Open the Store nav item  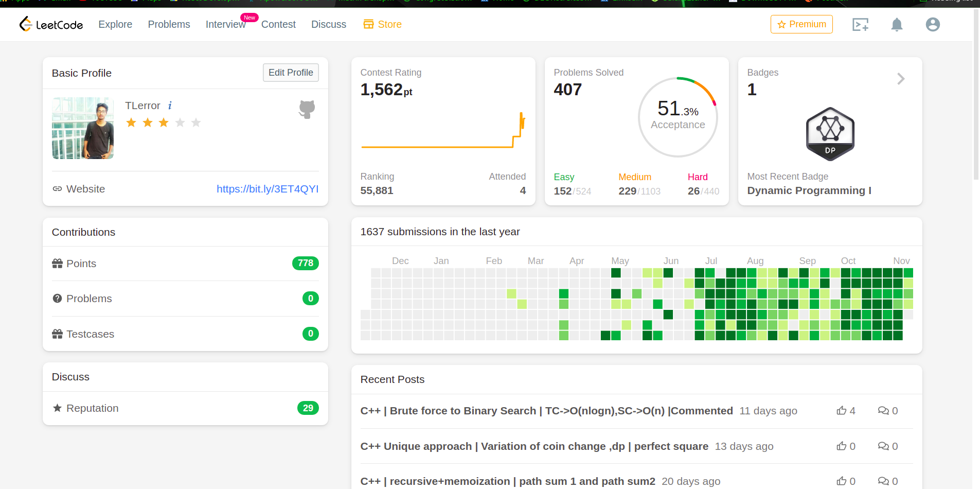tap(382, 24)
